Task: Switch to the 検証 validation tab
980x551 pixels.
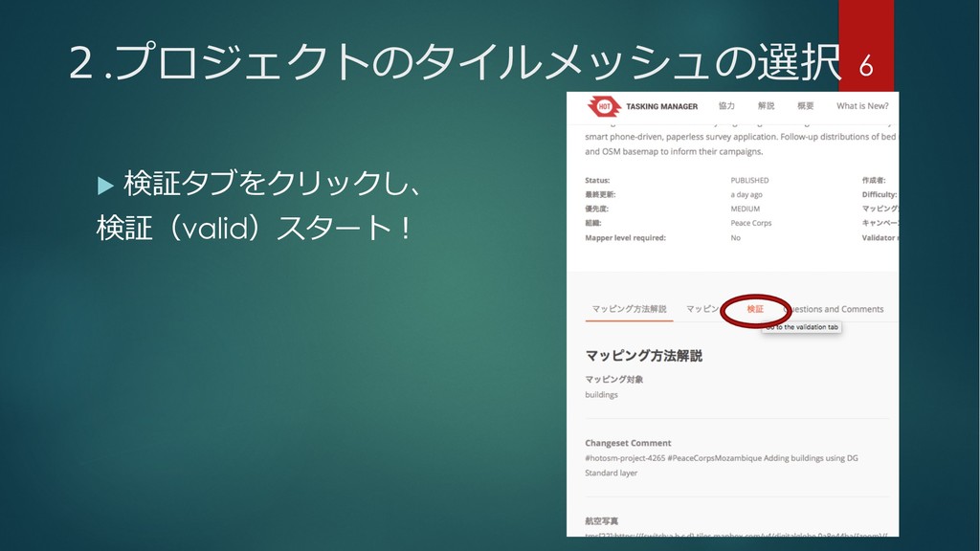Action: pyautogui.click(x=755, y=309)
